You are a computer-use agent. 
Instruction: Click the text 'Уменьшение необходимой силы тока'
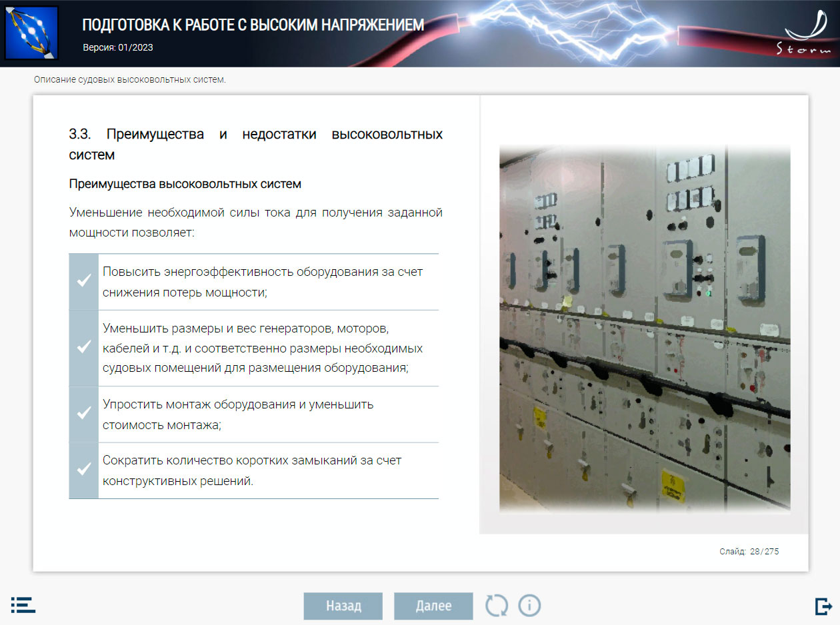point(256,223)
